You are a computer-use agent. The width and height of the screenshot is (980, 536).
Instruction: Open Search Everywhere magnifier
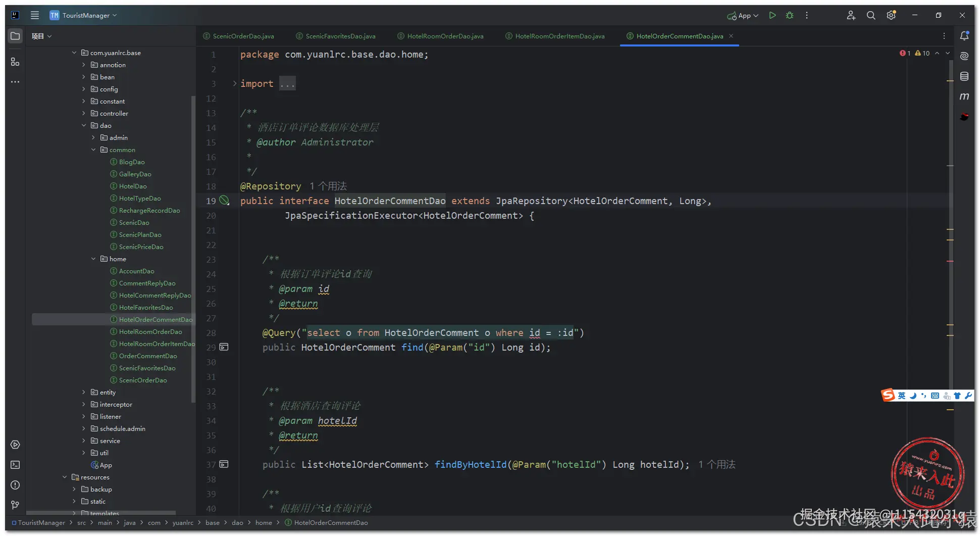pos(871,15)
